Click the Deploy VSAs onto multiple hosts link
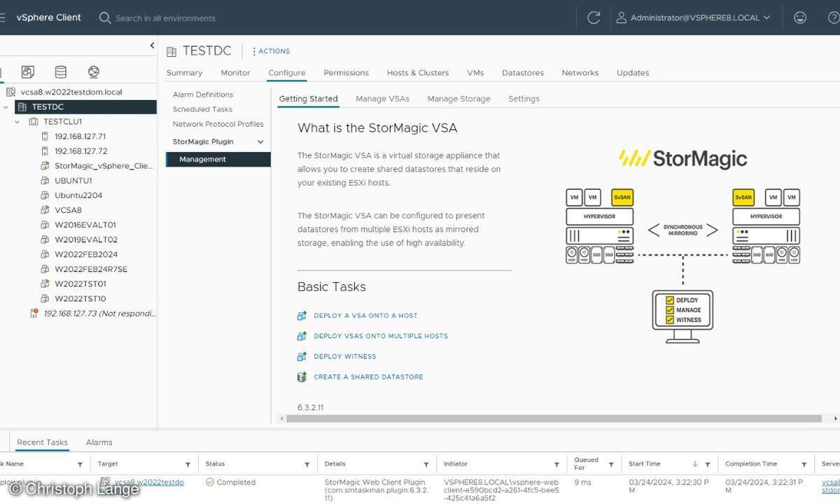Image resolution: width=840 pixels, height=504 pixels. [381, 336]
